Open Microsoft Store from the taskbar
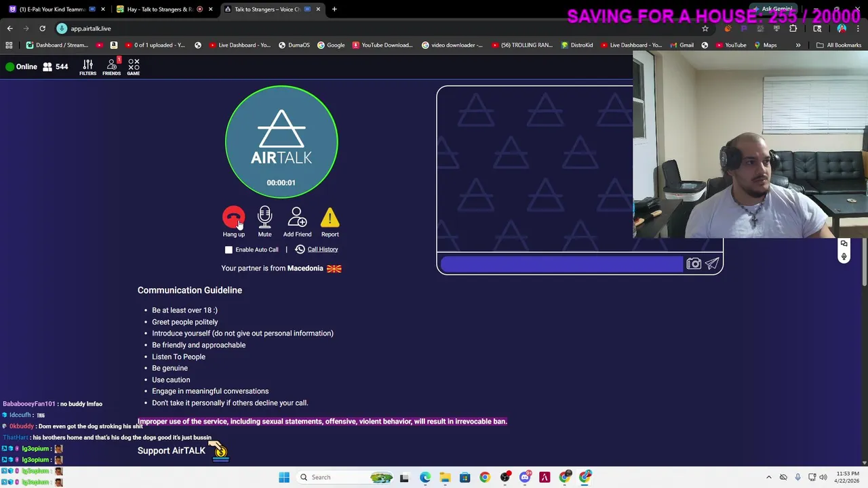 click(465, 477)
